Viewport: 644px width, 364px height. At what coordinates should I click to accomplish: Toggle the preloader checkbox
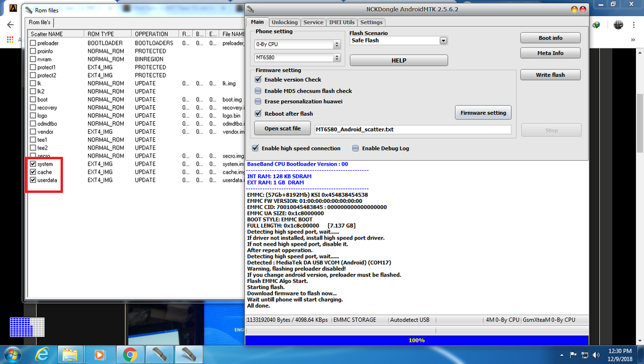tap(33, 43)
